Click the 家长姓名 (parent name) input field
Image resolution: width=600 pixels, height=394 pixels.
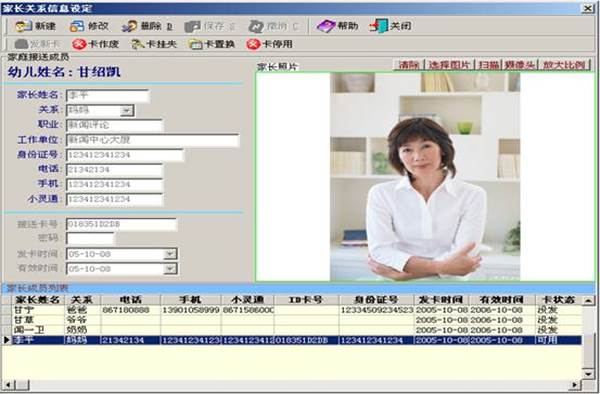108,96
